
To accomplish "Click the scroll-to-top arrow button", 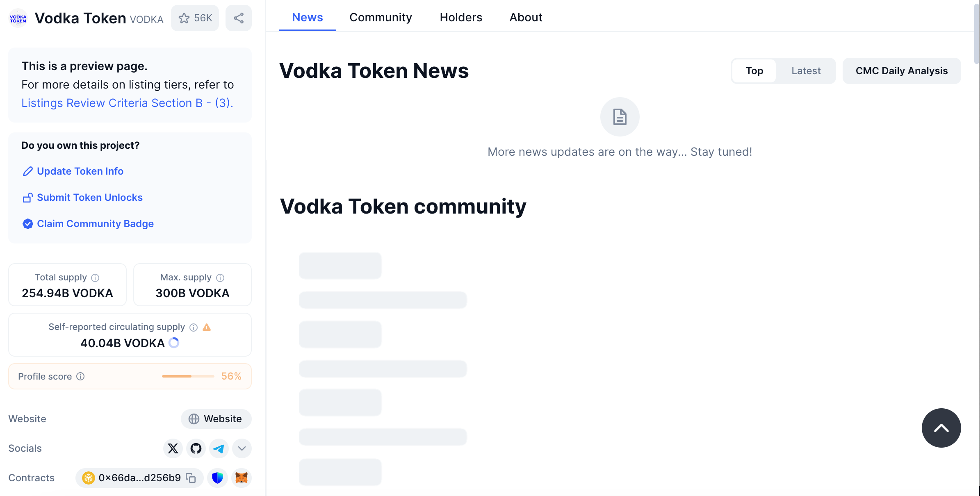I will point(941,428).
